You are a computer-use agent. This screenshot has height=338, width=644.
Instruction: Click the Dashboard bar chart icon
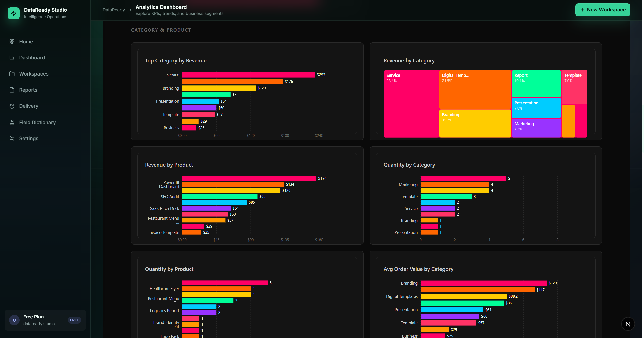click(12, 58)
